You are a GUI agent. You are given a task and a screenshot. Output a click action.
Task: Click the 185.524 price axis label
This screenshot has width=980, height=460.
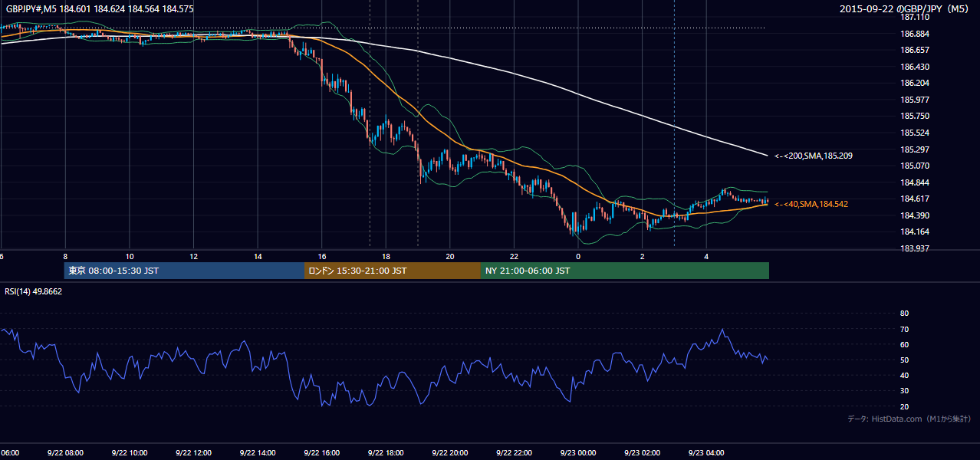point(914,133)
